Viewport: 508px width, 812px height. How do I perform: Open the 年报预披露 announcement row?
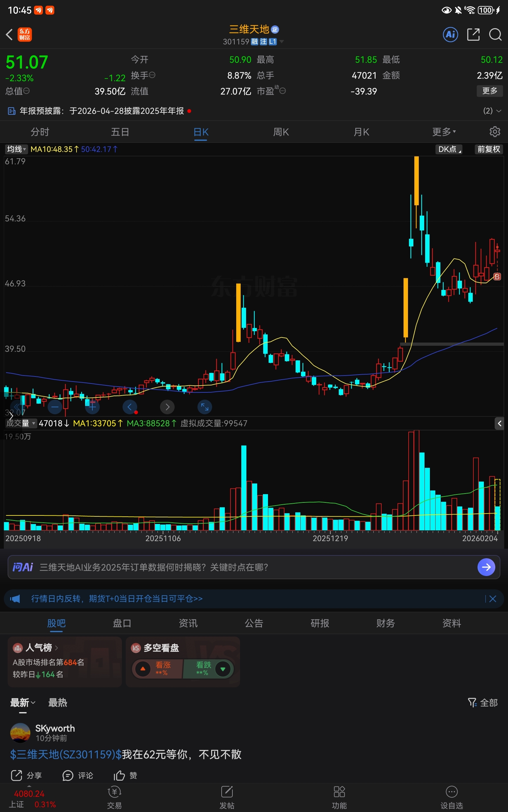pyautogui.click(x=254, y=111)
